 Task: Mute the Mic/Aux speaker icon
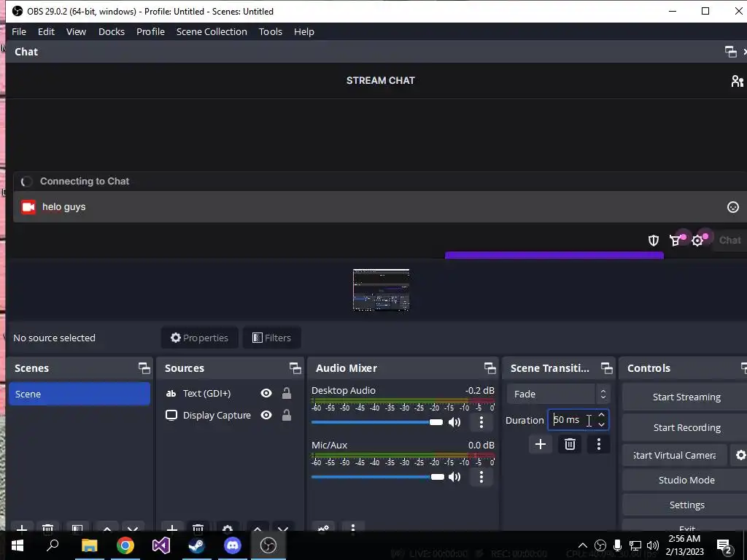coord(454,477)
